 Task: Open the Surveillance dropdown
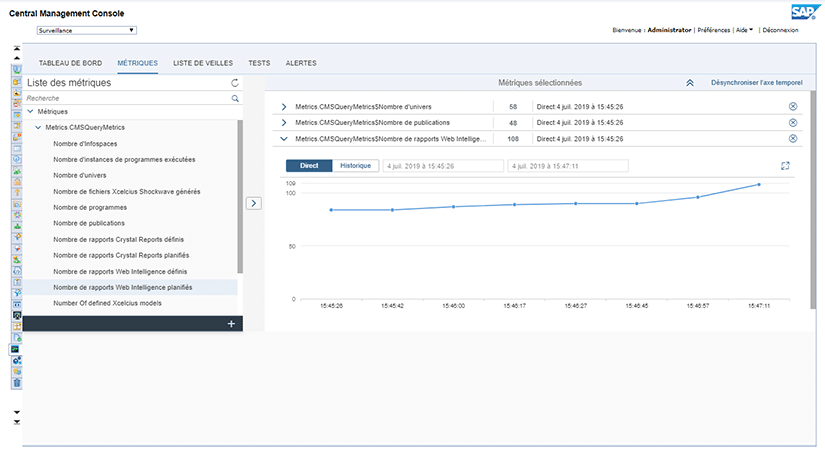click(87, 31)
